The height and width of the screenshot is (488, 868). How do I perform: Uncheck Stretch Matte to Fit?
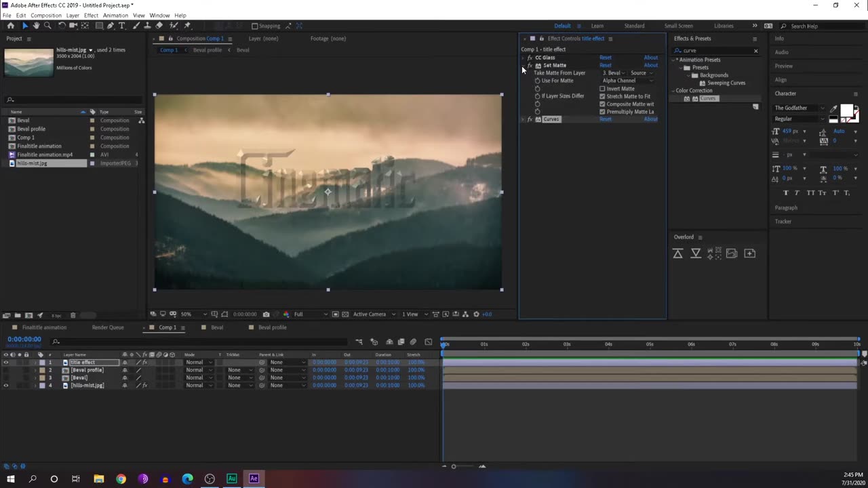tap(602, 96)
